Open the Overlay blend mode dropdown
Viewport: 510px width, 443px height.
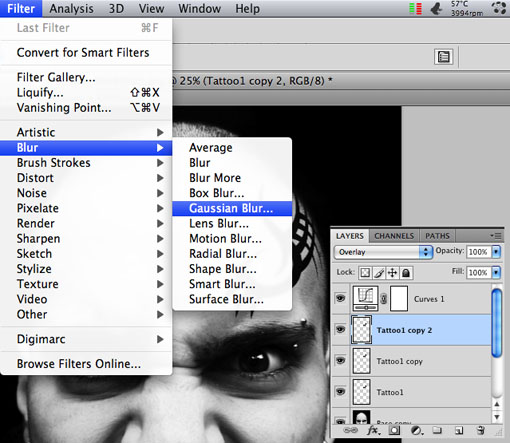coord(383,252)
